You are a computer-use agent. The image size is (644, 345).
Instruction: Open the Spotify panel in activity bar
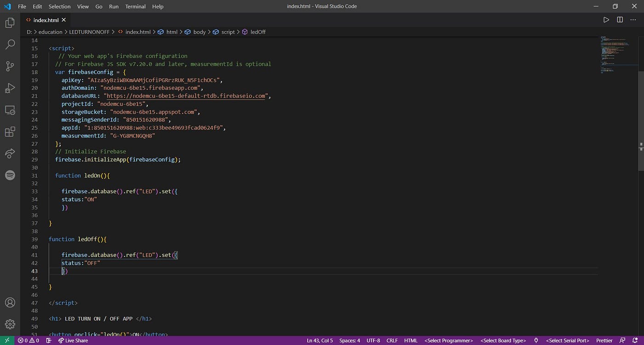click(x=10, y=175)
